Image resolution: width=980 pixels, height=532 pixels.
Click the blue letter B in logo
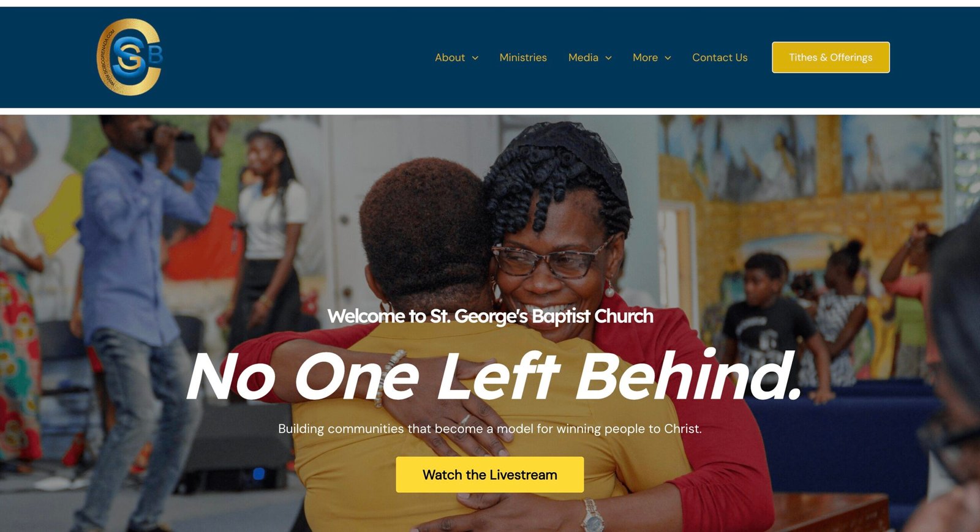pyautogui.click(x=156, y=56)
